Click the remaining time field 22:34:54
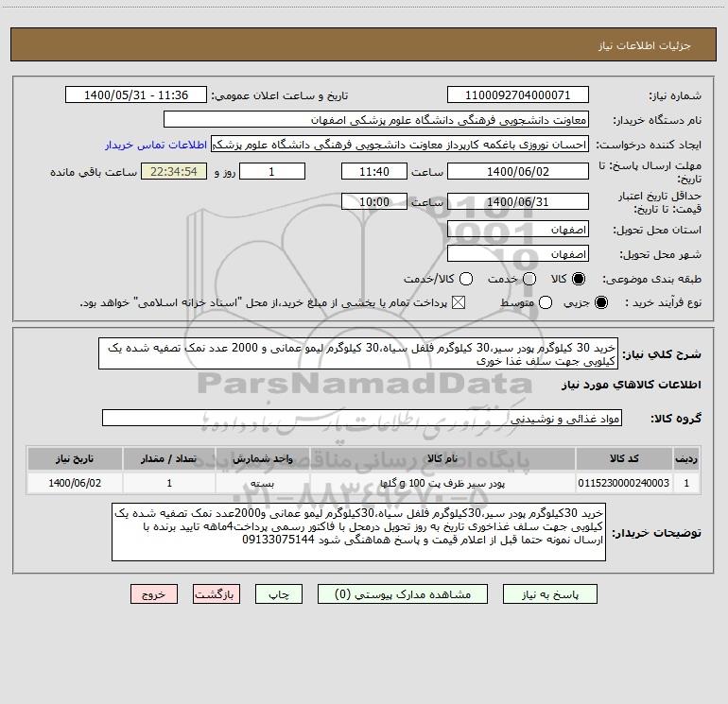Image resolution: width=728 pixels, height=704 pixels. point(174,172)
